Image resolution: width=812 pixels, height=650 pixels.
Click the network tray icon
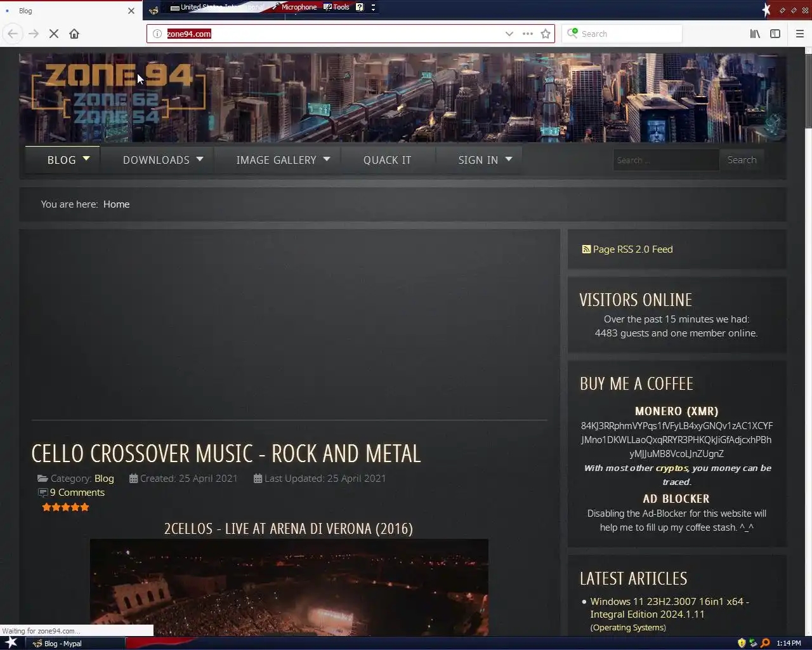click(x=753, y=643)
